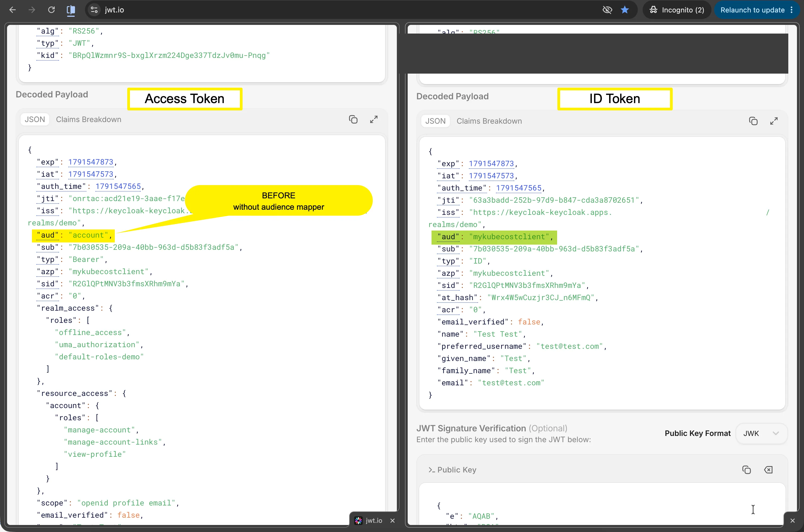Switch to Claims Breakdown in ID Token panel
The height and width of the screenshot is (532, 804).
[489, 121]
